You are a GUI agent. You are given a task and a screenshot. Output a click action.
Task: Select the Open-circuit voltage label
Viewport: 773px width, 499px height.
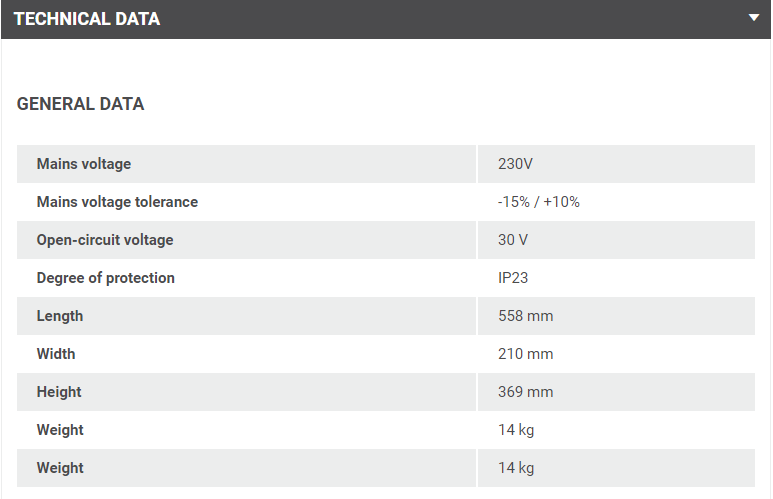click(105, 240)
